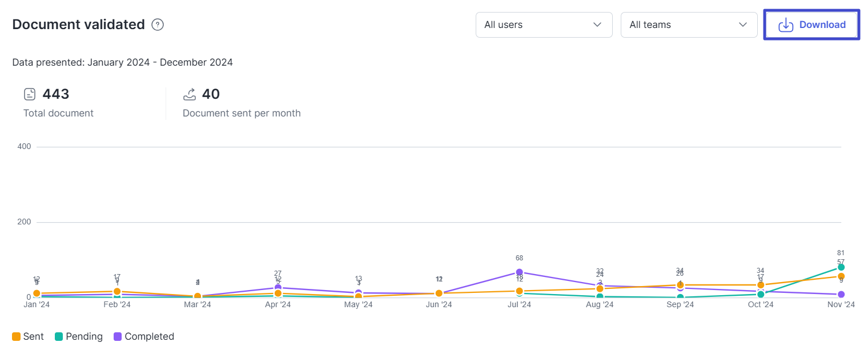This screenshot has height=354, width=868.
Task: Click the 443 total document count
Action: coord(56,94)
